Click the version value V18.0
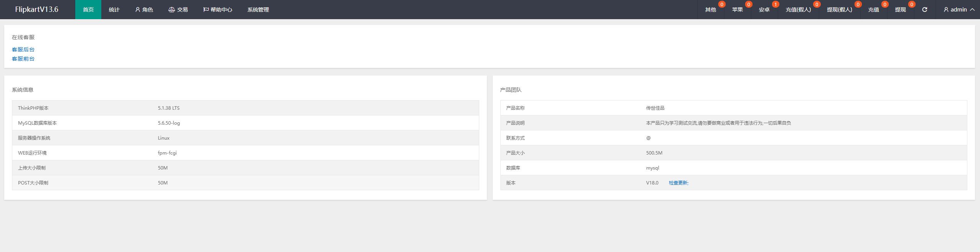The width and height of the screenshot is (980, 252). pos(652,183)
